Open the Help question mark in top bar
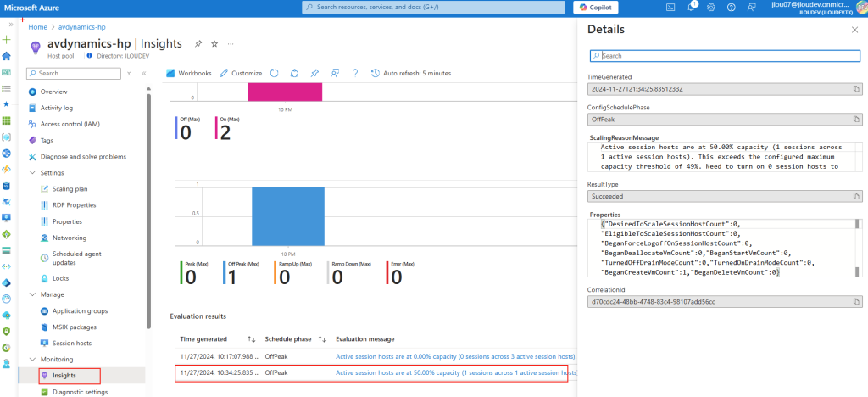Viewport: 868px width, 397px height. click(x=731, y=7)
